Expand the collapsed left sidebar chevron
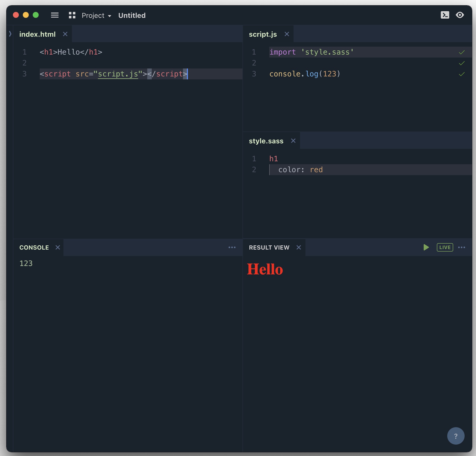 [x=10, y=34]
